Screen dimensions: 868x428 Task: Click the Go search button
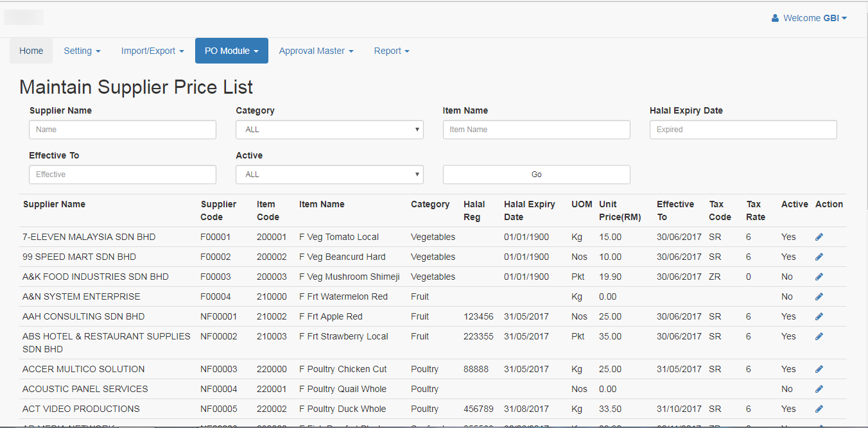pos(537,175)
